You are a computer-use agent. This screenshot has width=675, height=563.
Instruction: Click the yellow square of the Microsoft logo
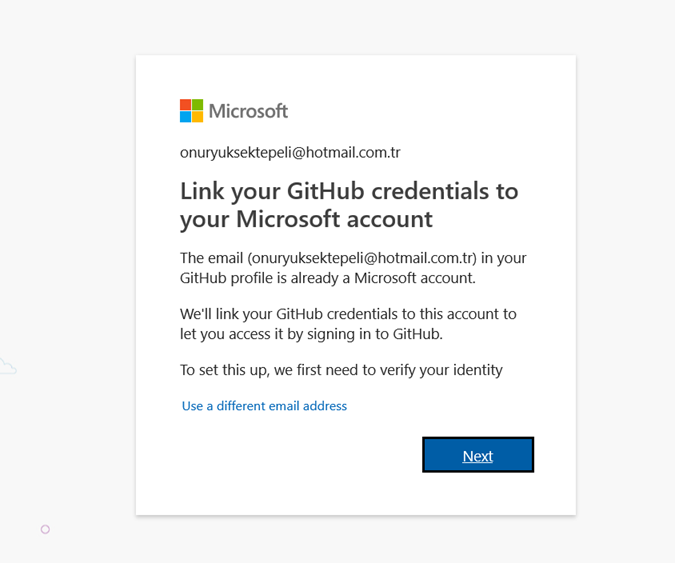(197, 117)
